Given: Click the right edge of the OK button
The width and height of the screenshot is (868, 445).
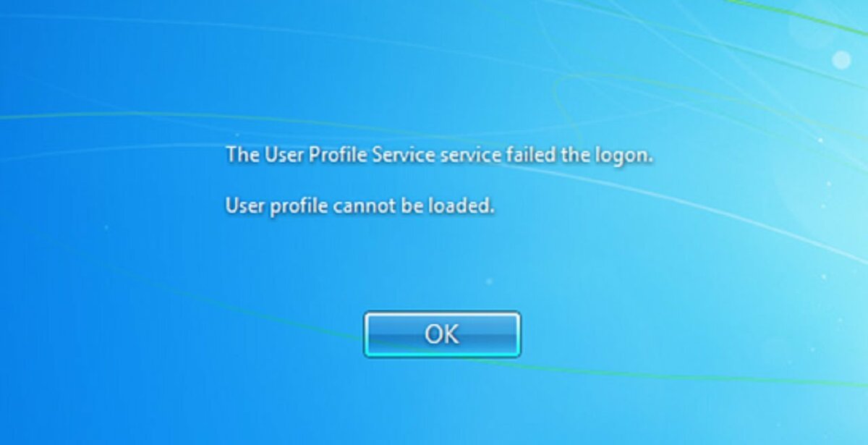Looking at the screenshot, I should point(518,334).
